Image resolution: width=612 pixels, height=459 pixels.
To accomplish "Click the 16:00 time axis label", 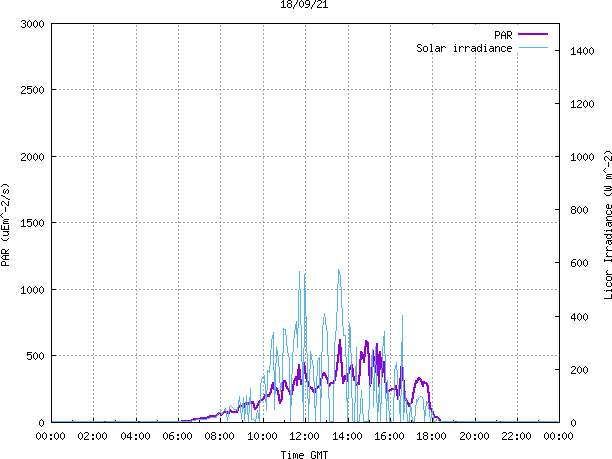I will (x=389, y=436).
